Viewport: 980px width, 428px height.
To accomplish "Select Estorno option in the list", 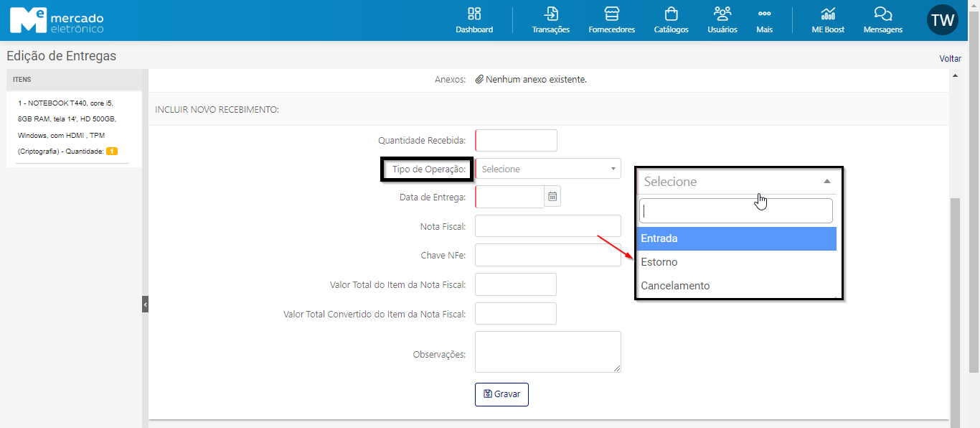I will pyautogui.click(x=737, y=262).
